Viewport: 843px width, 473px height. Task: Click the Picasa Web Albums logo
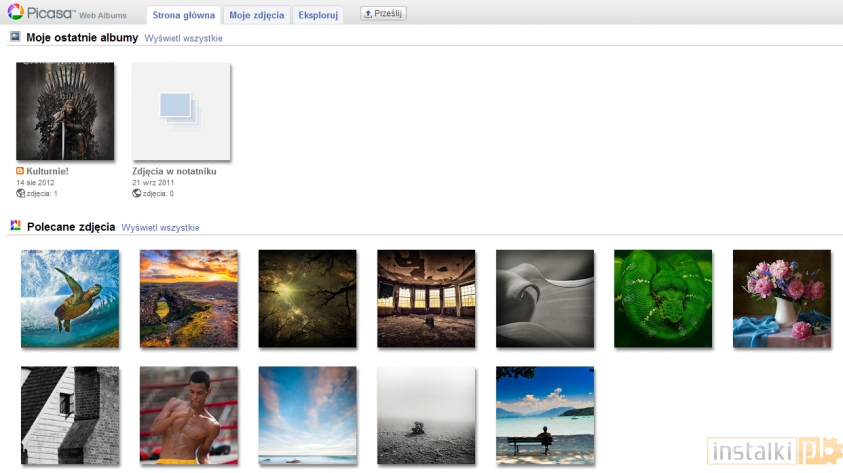pyautogui.click(x=66, y=13)
